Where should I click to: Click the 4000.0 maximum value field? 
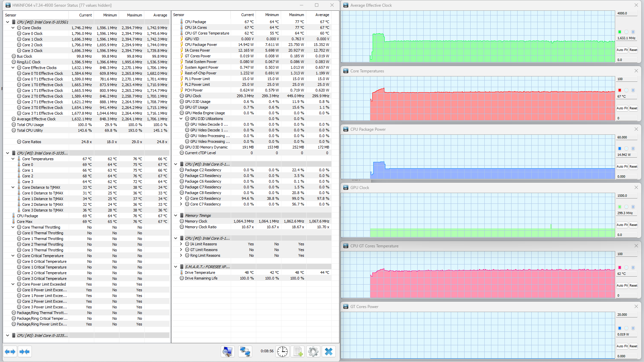(x=626, y=13)
